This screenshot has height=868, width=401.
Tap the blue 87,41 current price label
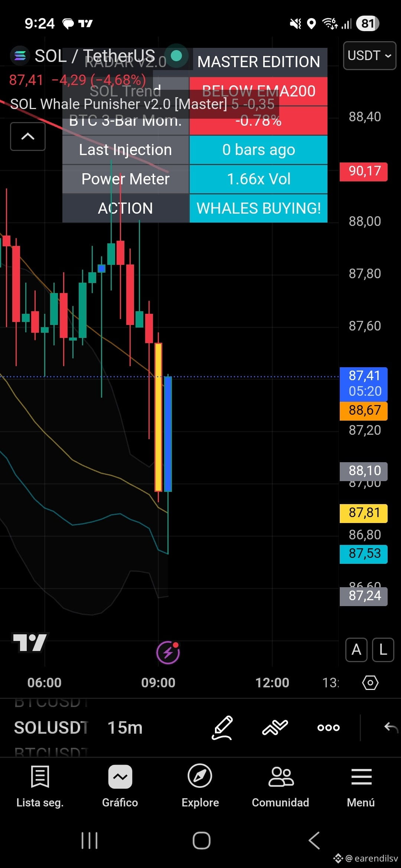point(363,384)
